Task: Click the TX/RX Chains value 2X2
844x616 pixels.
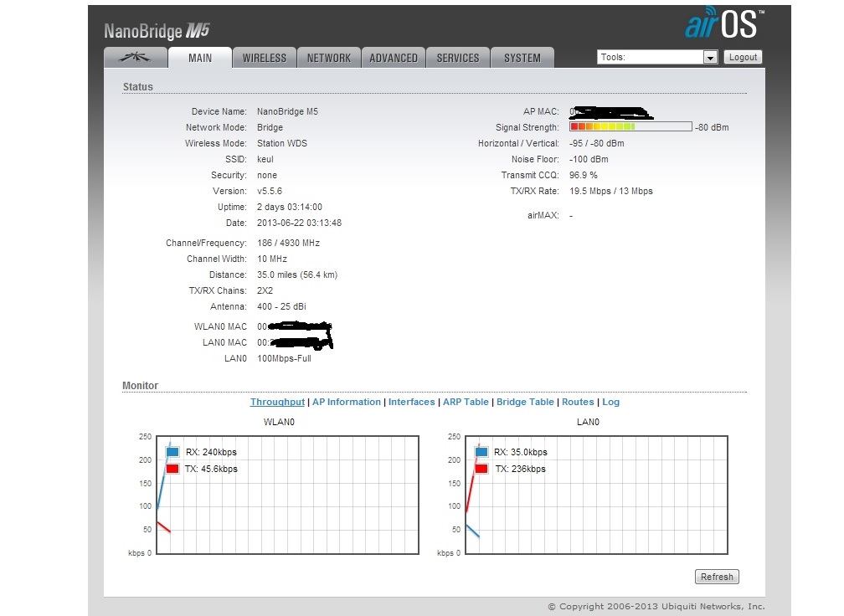Action: pos(265,290)
